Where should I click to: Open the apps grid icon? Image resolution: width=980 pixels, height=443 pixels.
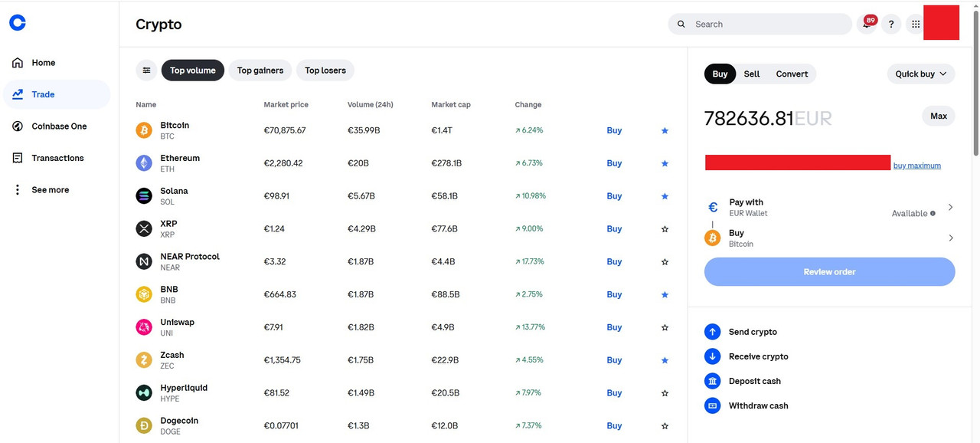pyautogui.click(x=916, y=24)
